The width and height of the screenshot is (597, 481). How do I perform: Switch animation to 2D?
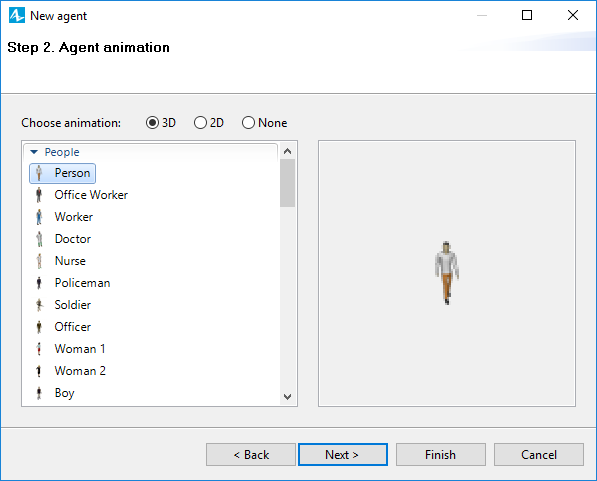(200, 123)
